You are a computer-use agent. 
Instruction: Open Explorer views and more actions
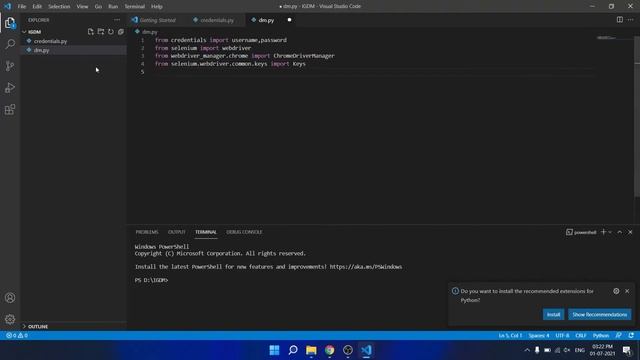pos(117,20)
